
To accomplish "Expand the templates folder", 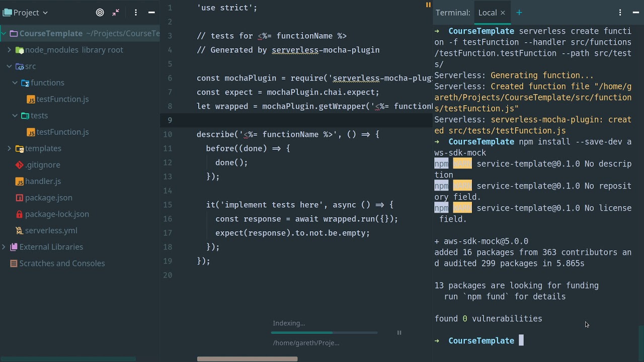I will (9, 148).
